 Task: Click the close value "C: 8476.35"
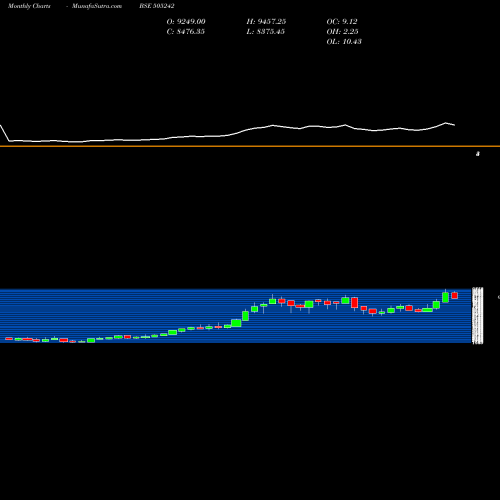click(186, 31)
